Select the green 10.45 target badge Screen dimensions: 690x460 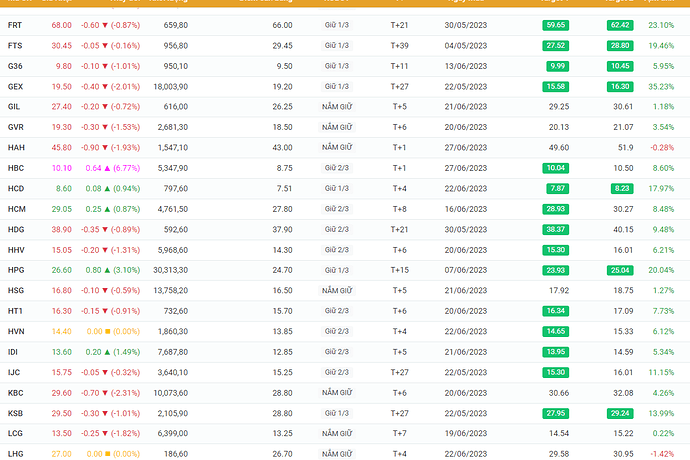pos(620,66)
